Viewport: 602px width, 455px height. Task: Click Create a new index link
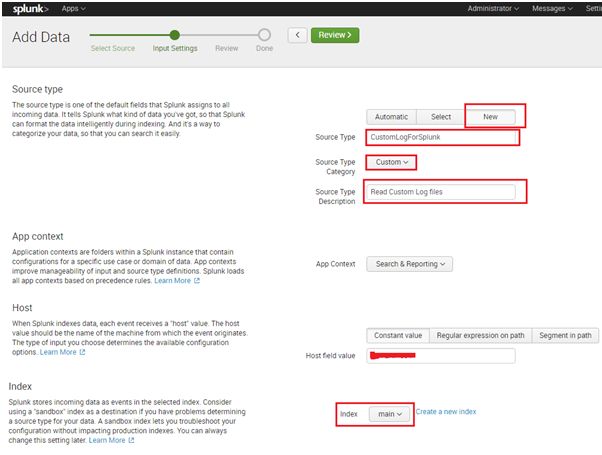[446, 412]
